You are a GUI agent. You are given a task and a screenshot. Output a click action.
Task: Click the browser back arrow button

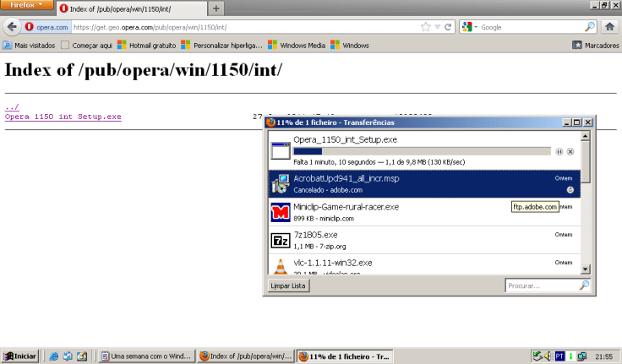tap(13, 27)
